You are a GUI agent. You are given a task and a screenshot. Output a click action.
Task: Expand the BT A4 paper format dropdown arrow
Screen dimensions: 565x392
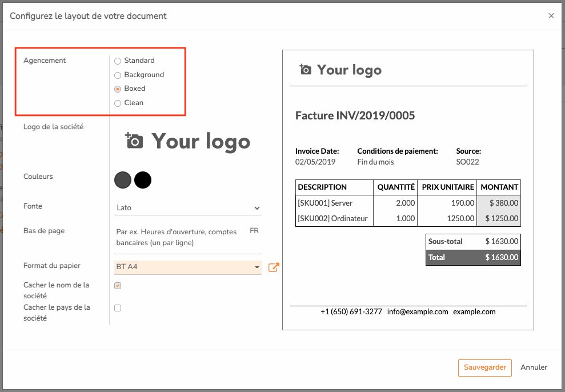tap(257, 267)
